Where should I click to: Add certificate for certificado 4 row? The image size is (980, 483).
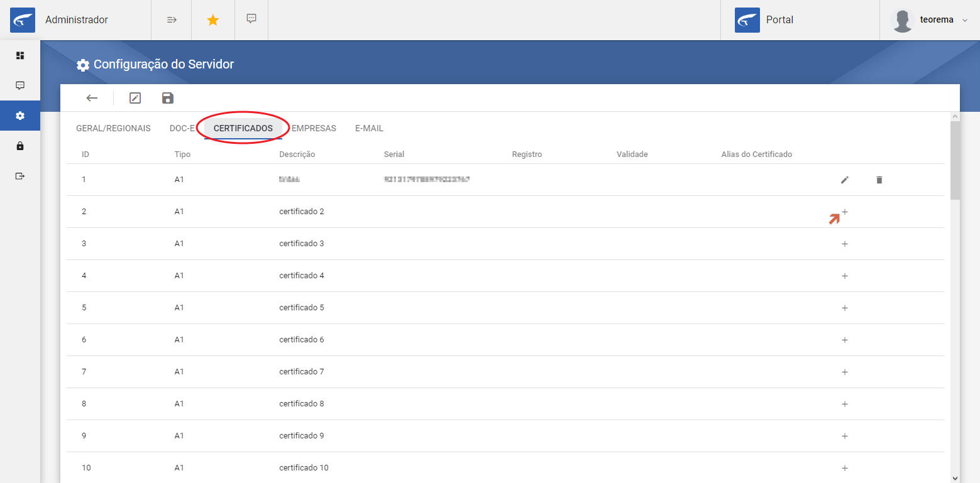pyautogui.click(x=845, y=276)
